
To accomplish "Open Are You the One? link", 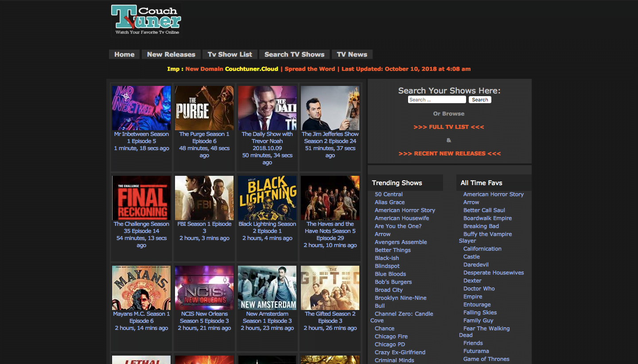I will [x=398, y=226].
